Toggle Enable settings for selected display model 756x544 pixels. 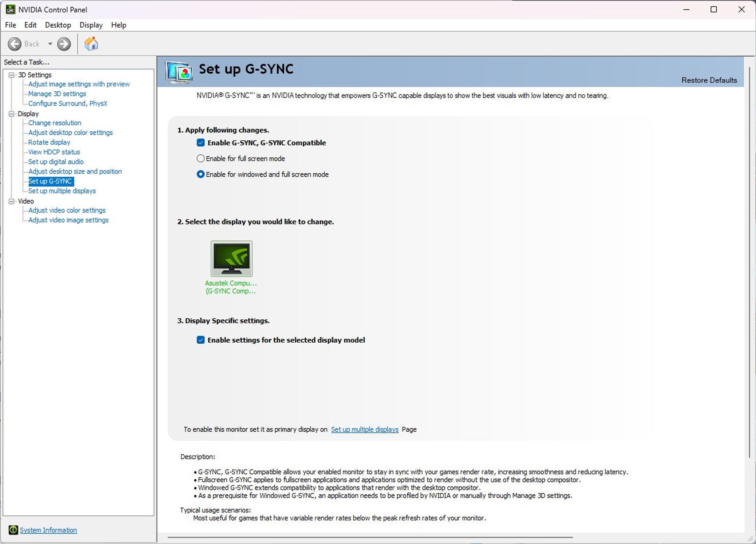click(200, 340)
